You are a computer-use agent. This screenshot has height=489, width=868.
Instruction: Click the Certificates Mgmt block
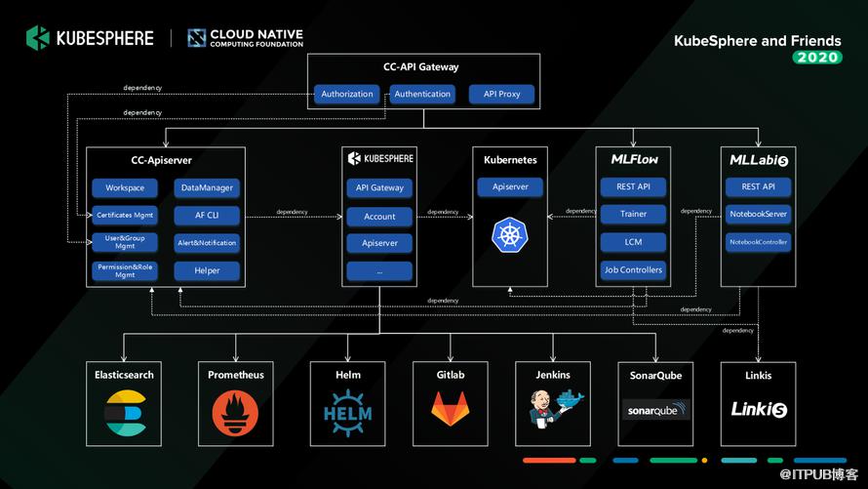coord(125,215)
